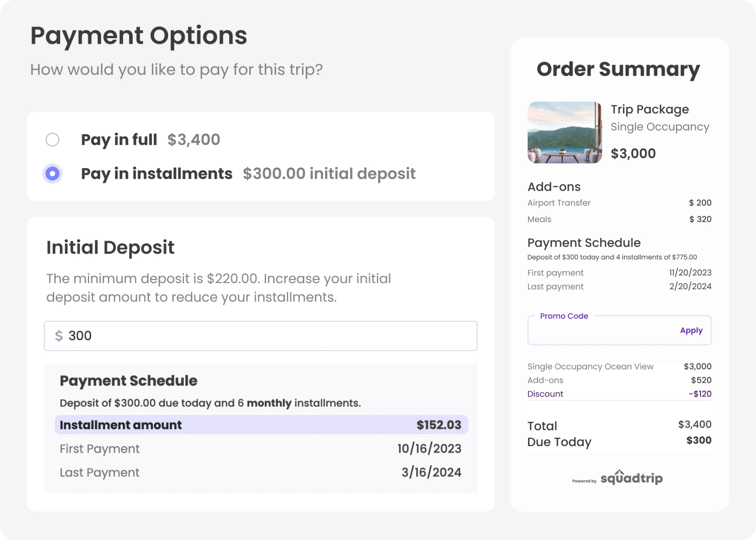This screenshot has height=540, width=756.
Task: Click the Due Today $300 total
Action: tap(559, 442)
